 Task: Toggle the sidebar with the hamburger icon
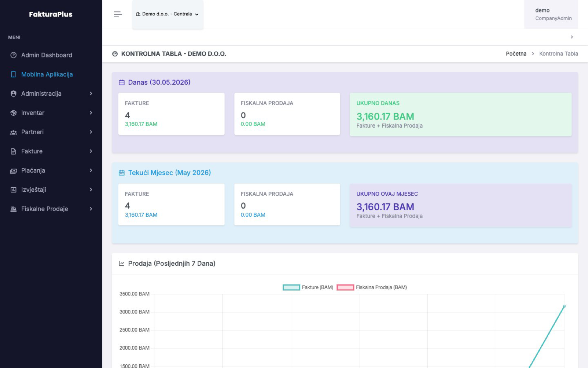(118, 14)
